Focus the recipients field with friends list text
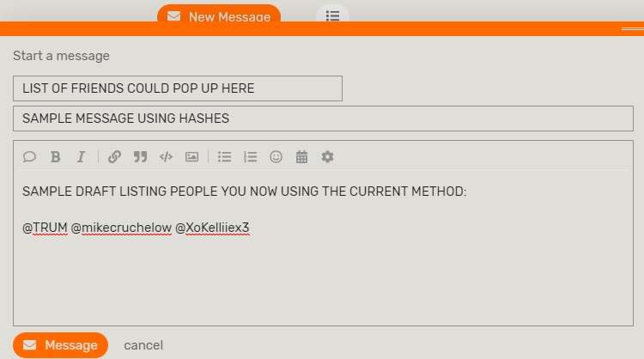This screenshot has width=644, height=359. click(178, 88)
